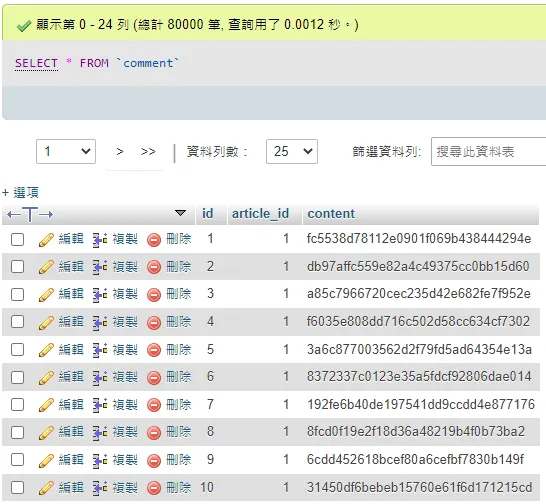The width and height of the screenshot is (546, 504).
Task: Click the 編輯 link in row id 8
Action: (x=71, y=432)
